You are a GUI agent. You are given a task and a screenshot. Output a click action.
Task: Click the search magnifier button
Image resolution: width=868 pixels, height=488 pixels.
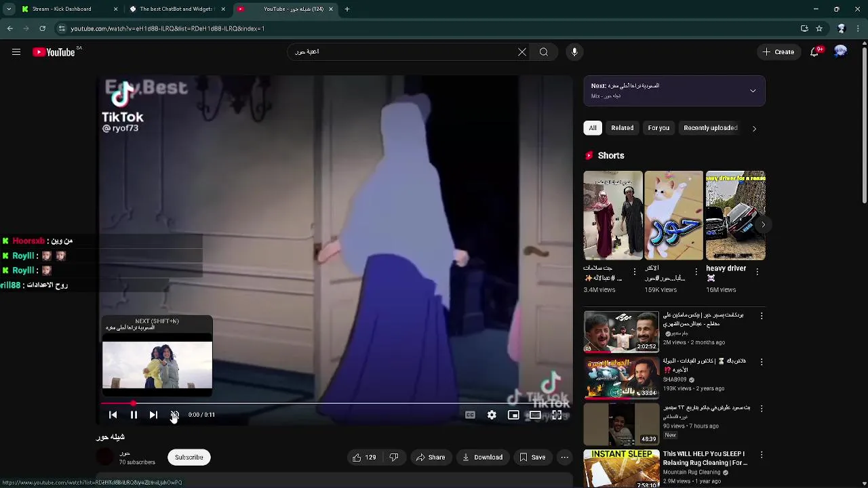(544, 52)
